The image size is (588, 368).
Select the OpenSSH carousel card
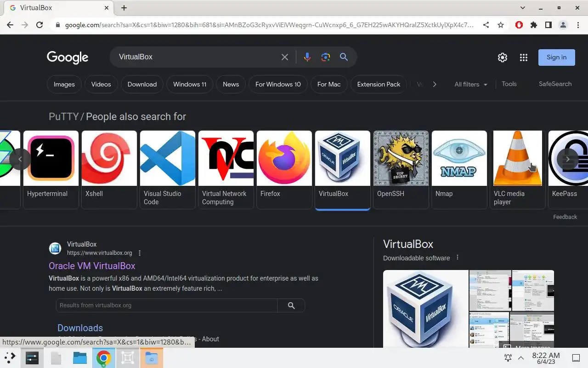click(x=401, y=170)
